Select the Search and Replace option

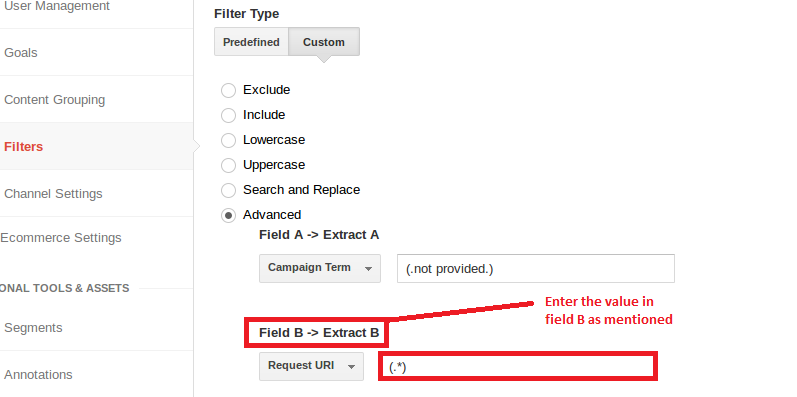tap(228, 190)
